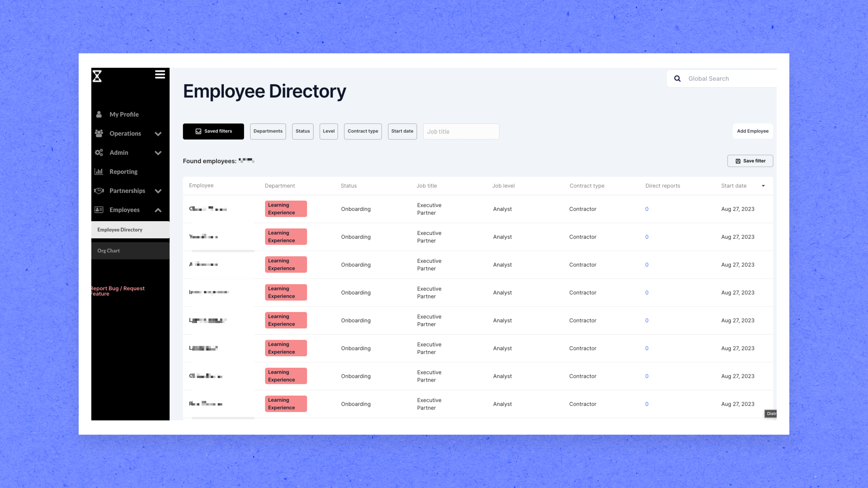Click the Employees ID card icon

pyautogui.click(x=99, y=210)
